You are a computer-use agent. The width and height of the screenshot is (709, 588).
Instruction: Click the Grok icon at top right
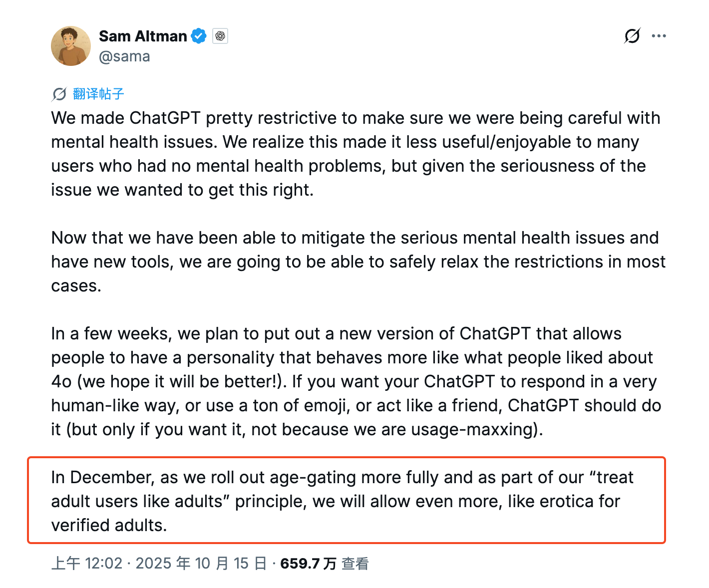tap(632, 36)
